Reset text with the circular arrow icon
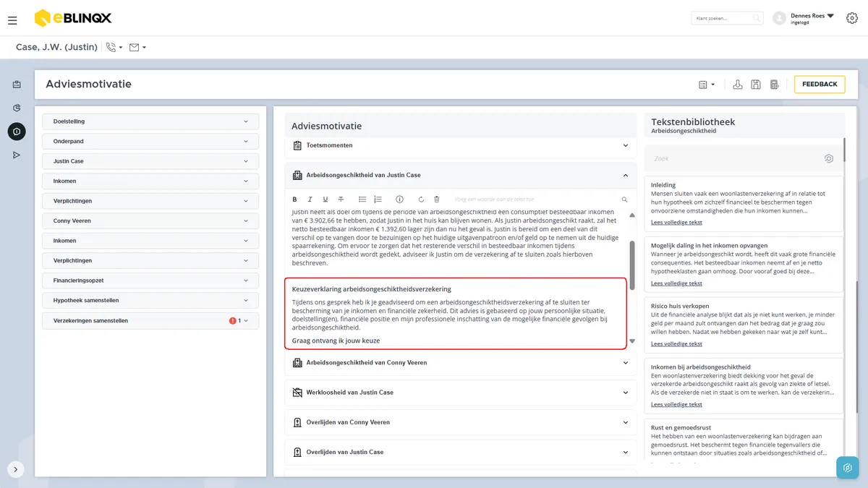The width and height of the screenshot is (868, 488). [421, 200]
